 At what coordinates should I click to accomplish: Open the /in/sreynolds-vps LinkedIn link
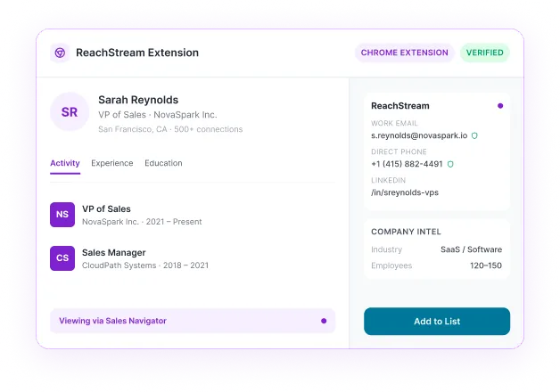(405, 192)
